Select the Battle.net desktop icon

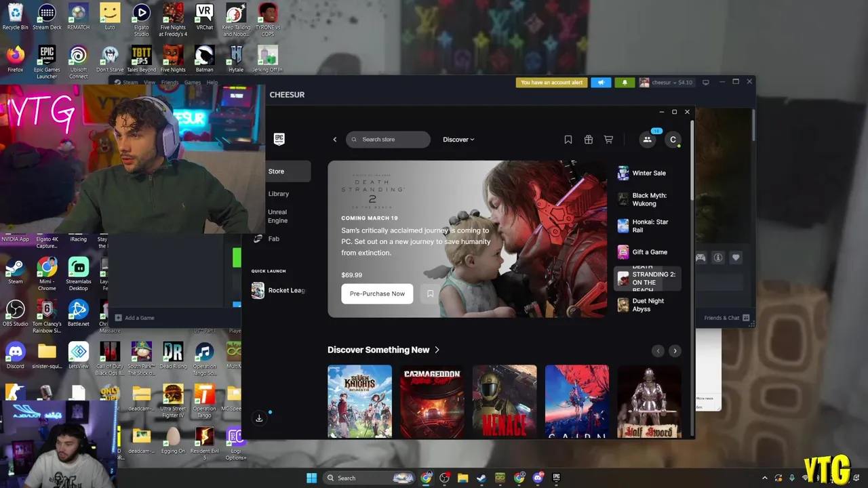click(x=78, y=314)
